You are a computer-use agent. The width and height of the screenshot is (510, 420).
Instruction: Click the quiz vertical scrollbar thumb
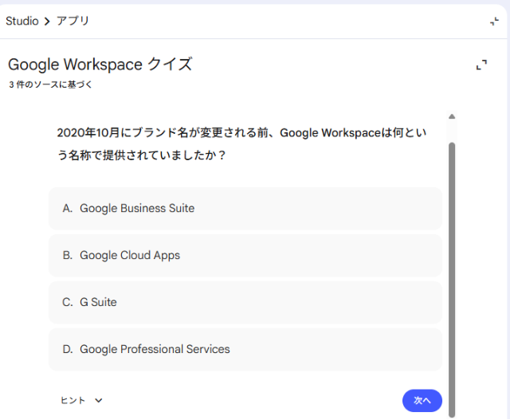[452, 280]
